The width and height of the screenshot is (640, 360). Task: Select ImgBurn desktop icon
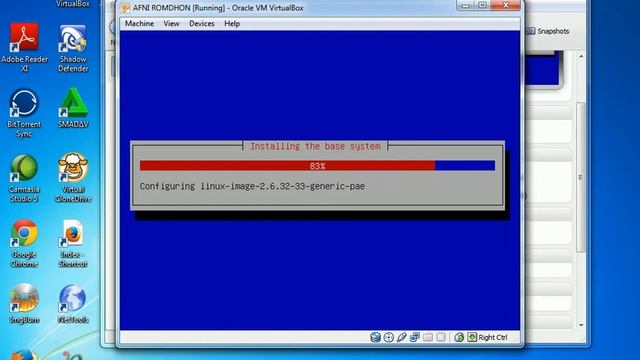(24, 304)
